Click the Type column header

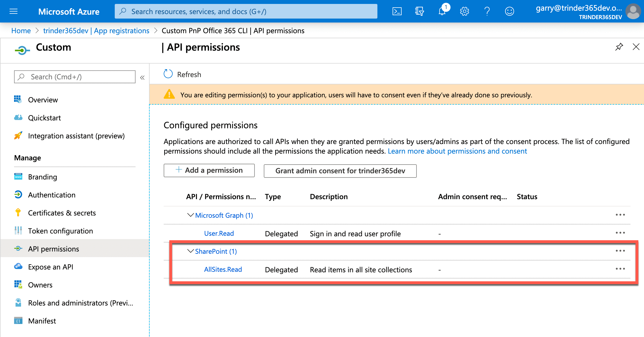click(273, 197)
